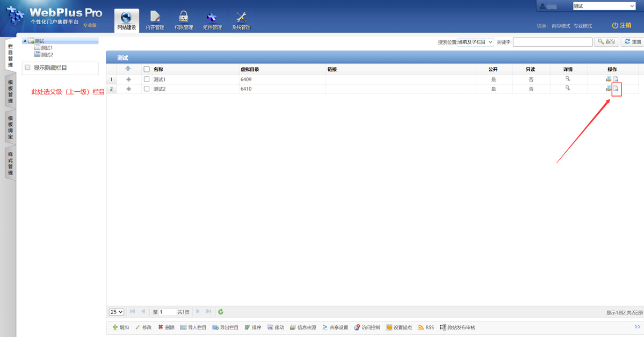Click the move handle icon in row 2
This screenshot has width=644, height=337.
point(128,89)
